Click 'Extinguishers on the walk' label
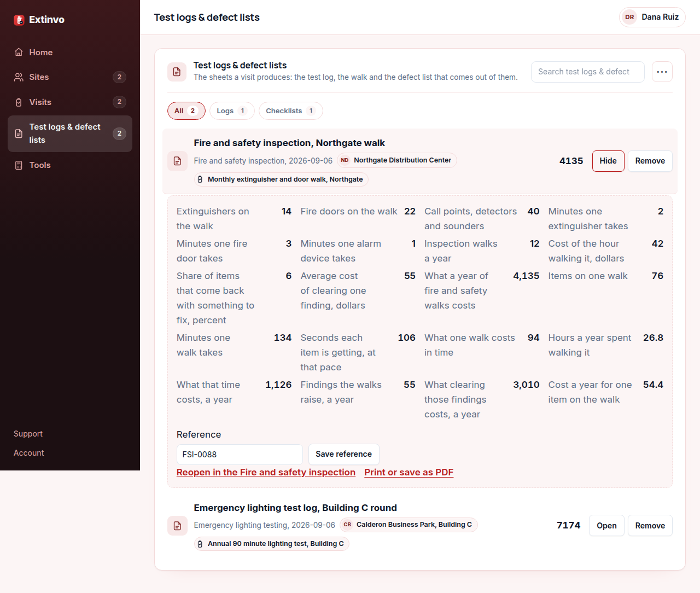The height and width of the screenshot is (593, 700). point(213,219)
